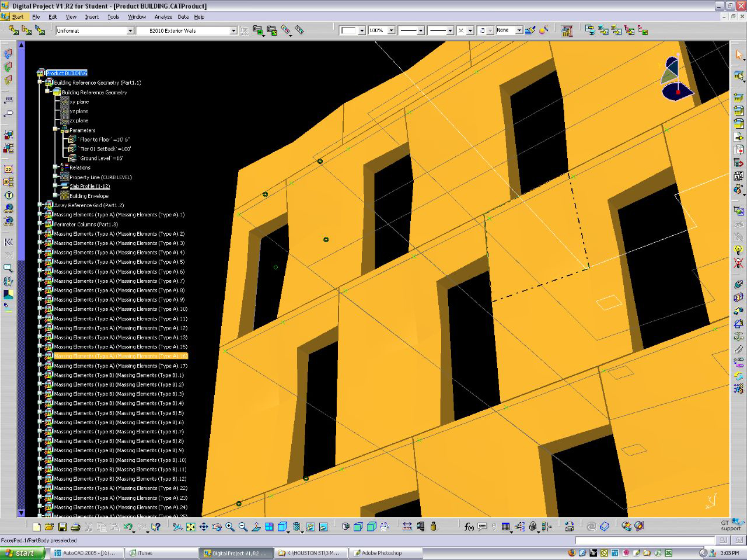Expand Array Reference Grid (Part1.2) node
Image resolution: width=747 pixels, height=560 pixels.
tap(40, 205)
